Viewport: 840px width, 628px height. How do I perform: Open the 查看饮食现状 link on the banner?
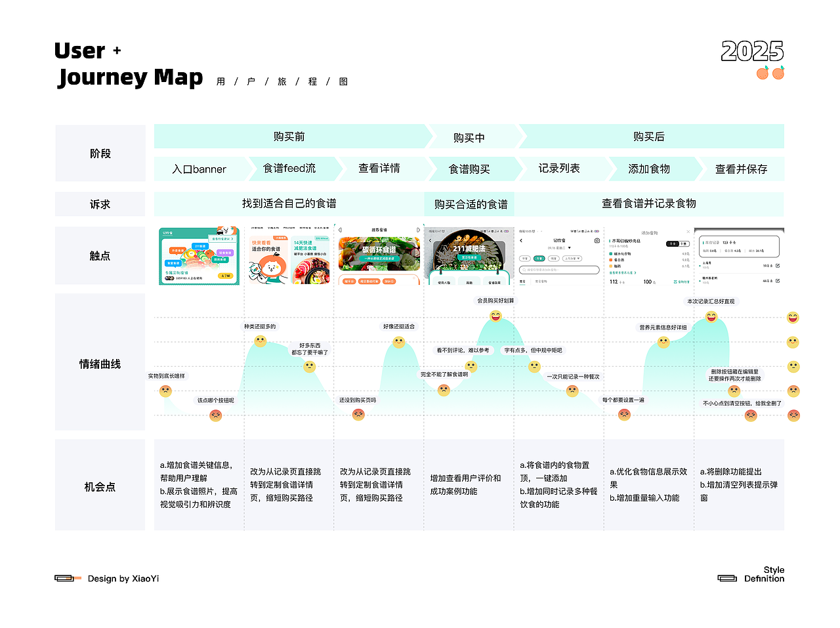pos(222,239)
